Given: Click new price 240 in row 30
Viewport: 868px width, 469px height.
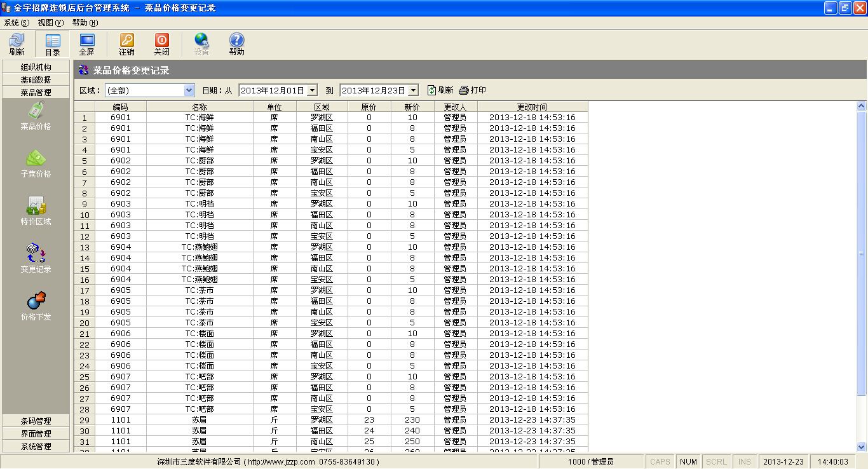Looking at the screenshot, I should 412,431.
